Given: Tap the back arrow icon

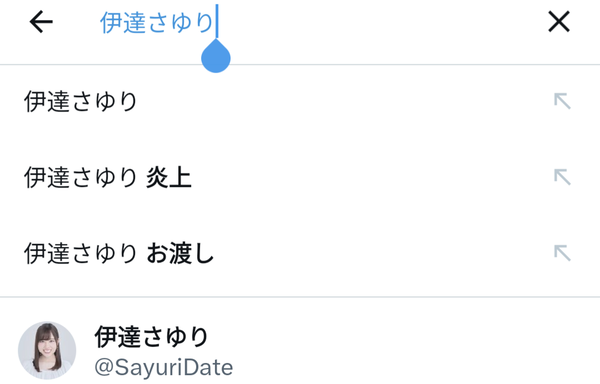Looking at the screenshot, I should [x=41, y=22].
